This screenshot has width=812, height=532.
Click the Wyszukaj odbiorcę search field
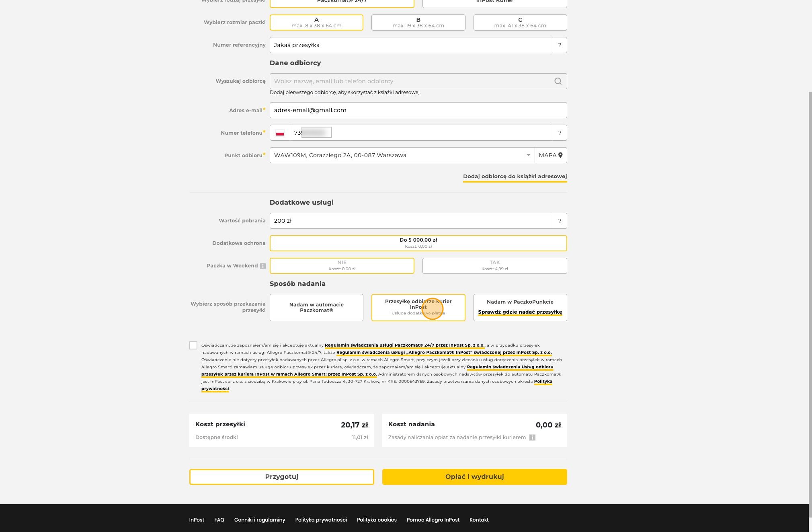click(418, 81)
